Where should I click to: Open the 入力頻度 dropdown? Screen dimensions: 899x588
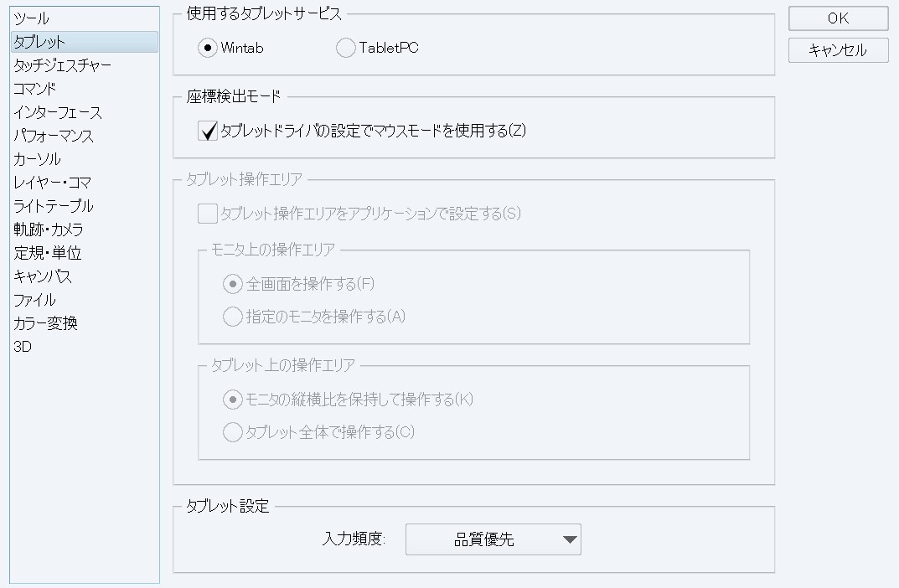(x=493, y=540)
